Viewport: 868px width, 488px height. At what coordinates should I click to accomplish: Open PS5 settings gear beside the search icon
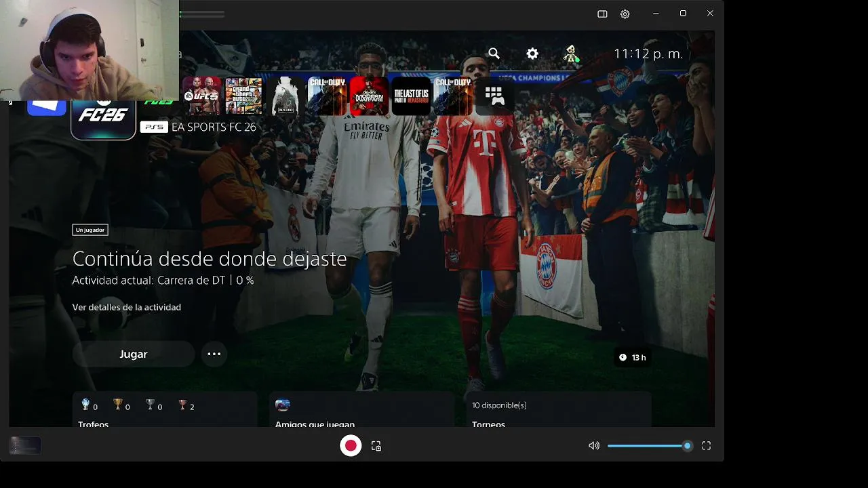pos(532,54)
